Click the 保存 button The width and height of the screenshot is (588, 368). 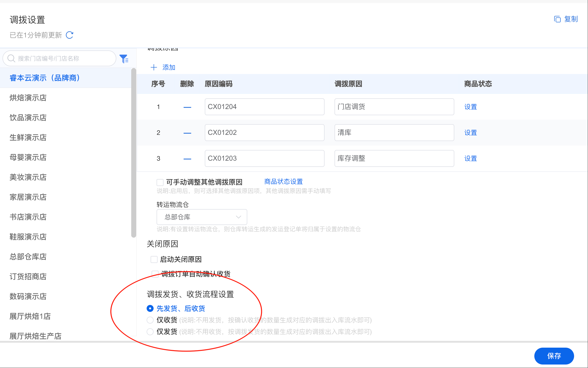tap(554, 356)
